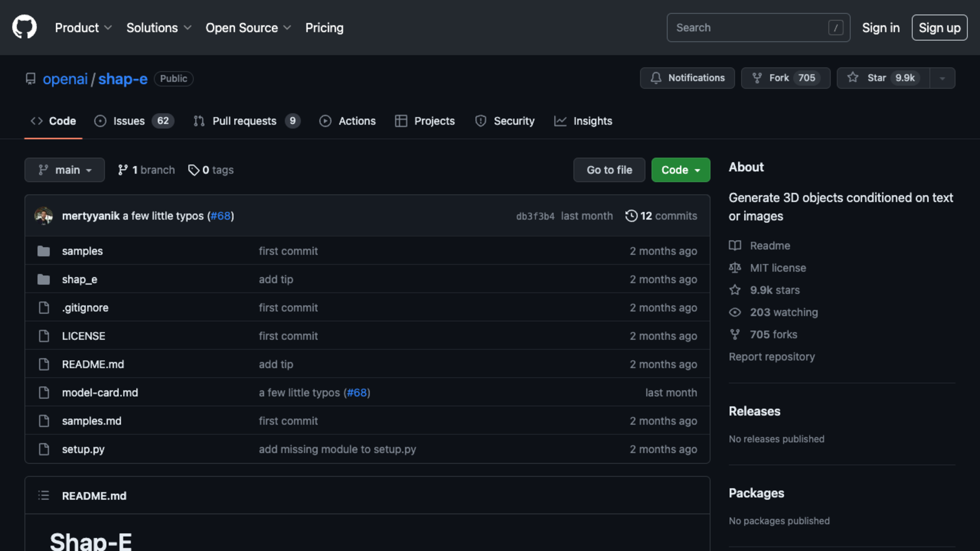Expand the Product menu
Viewport: 980px width, 551px height.
pyautogui.click(x=84, y=27)
